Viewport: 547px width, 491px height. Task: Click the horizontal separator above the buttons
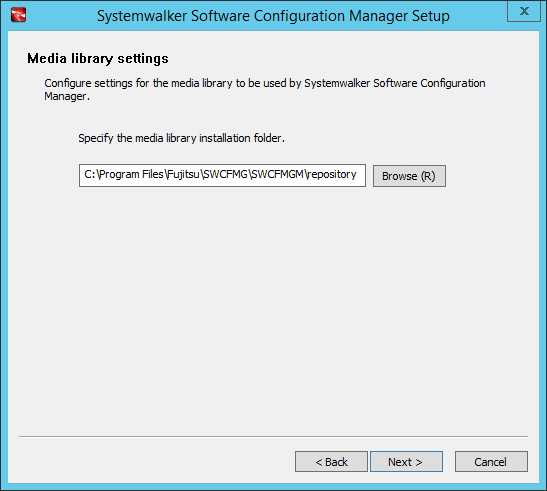pos(273,436)
